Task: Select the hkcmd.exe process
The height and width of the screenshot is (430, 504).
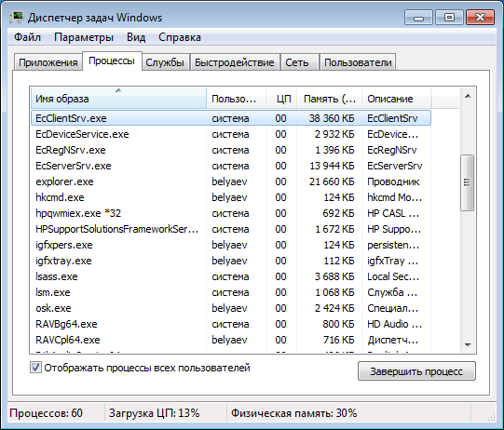Action: pyautogui.click(x=231, y=197)
